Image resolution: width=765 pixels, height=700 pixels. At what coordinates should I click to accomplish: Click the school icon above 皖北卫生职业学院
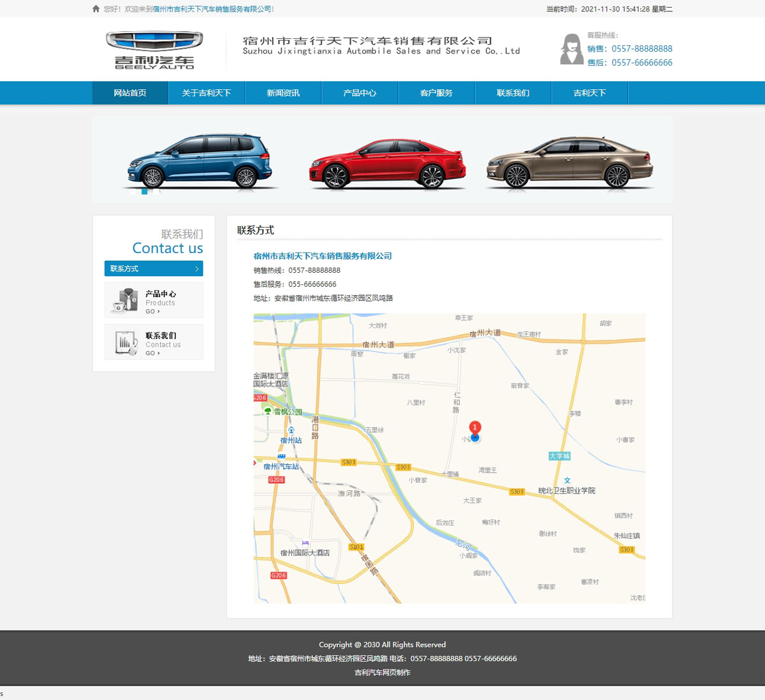click(x=567, y=481)
